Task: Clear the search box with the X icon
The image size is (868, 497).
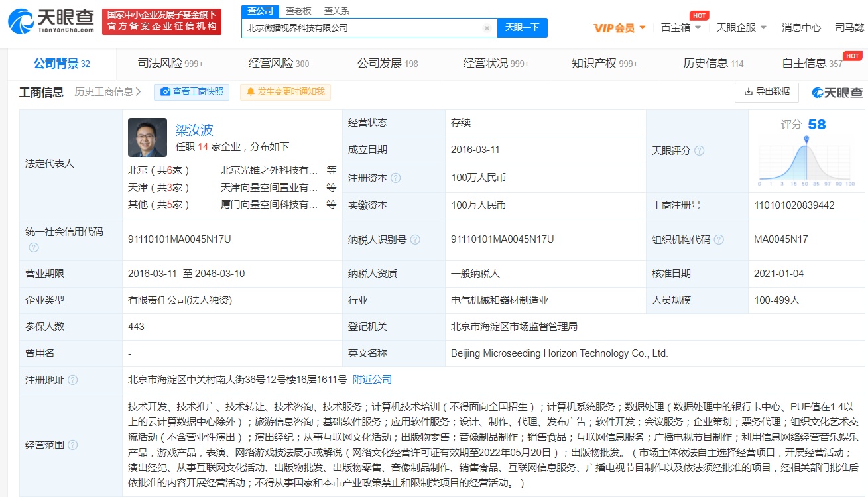Action: pyautogui.click(x=487, y=28)
